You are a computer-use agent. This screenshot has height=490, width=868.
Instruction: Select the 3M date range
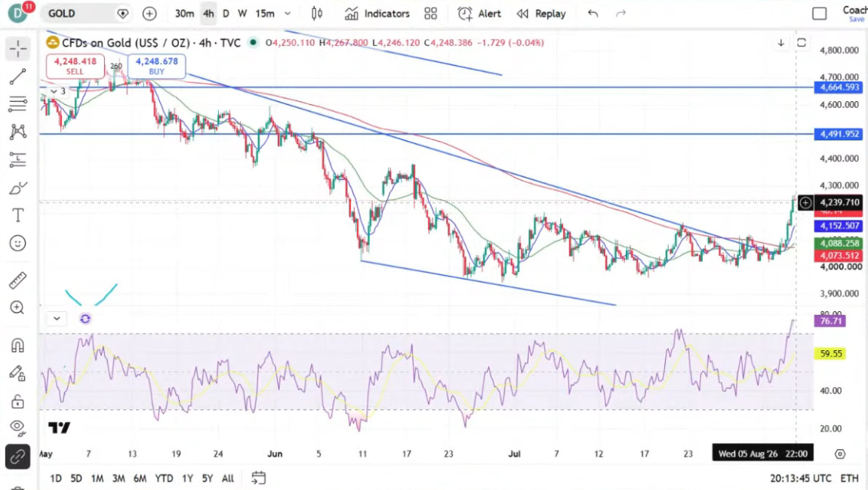(x=119, y=478)
